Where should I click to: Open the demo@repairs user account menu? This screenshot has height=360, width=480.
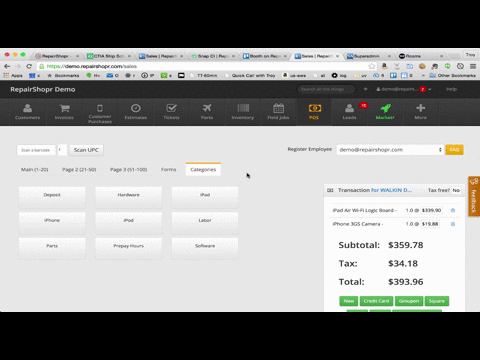(404, 89)
